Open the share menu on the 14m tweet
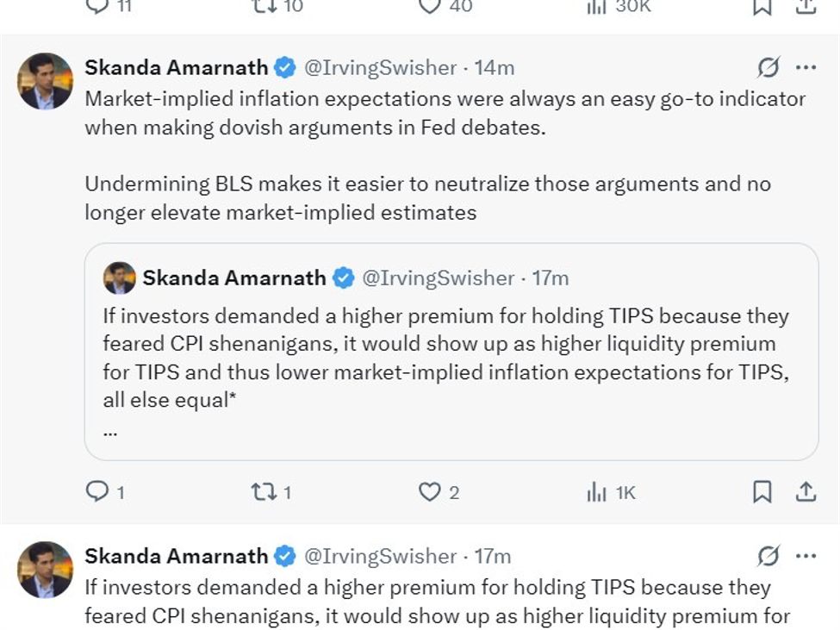This screenshot has width=840, height=630. [806, 492]
